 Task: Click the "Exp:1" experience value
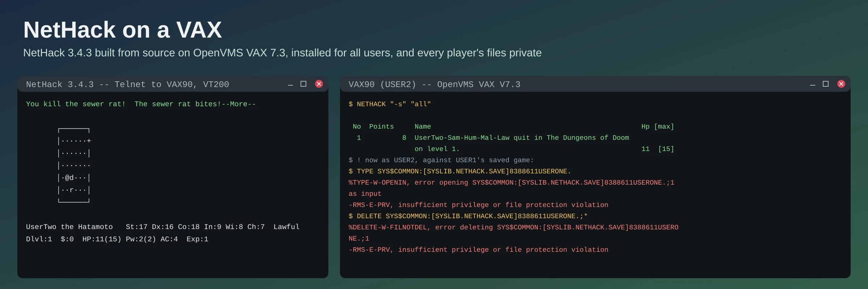(197, 239)
